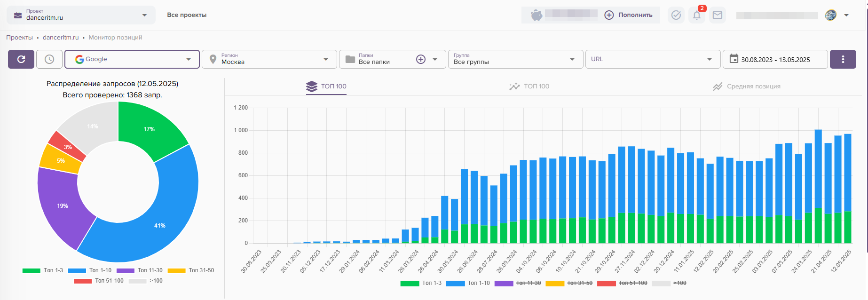Open the mail messages icon
Screen dimensions: 868x300
pyautogui.click(x=718, y=15)
